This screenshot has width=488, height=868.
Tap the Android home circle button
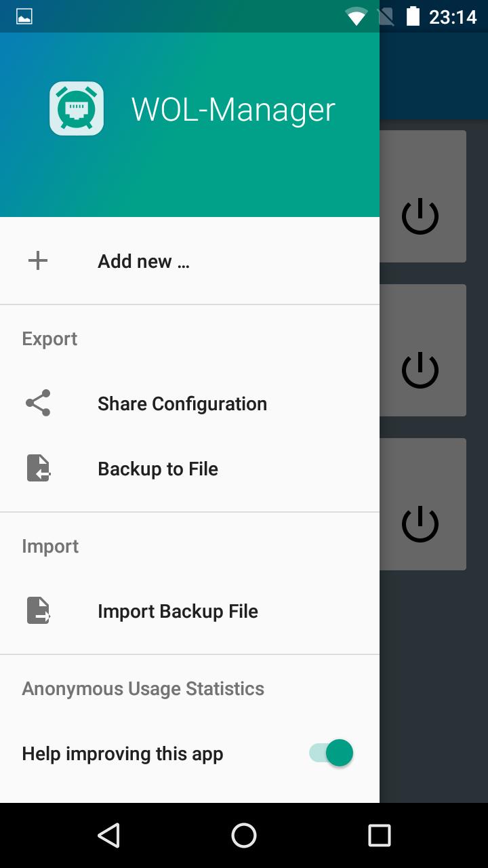[244, 835]
